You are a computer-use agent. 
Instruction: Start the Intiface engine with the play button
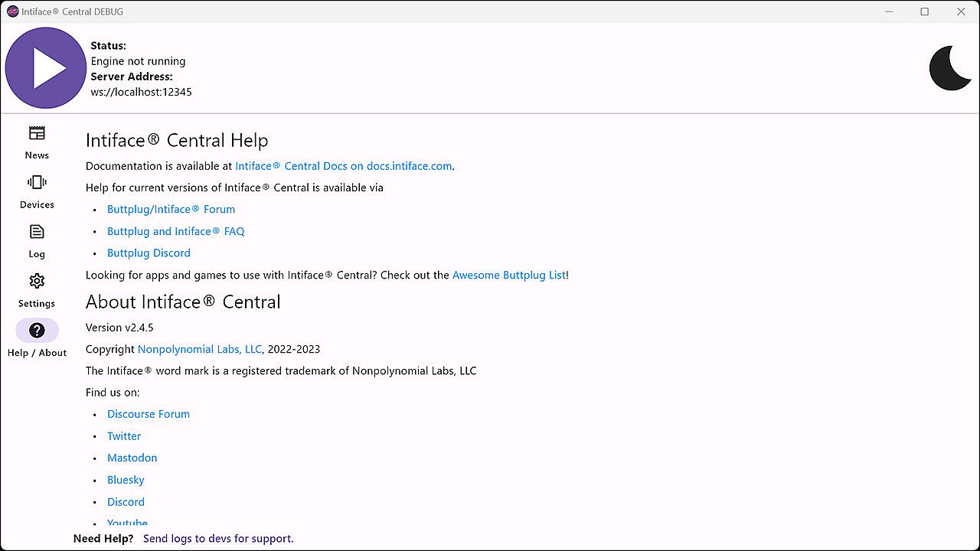(x=46, y=68)
